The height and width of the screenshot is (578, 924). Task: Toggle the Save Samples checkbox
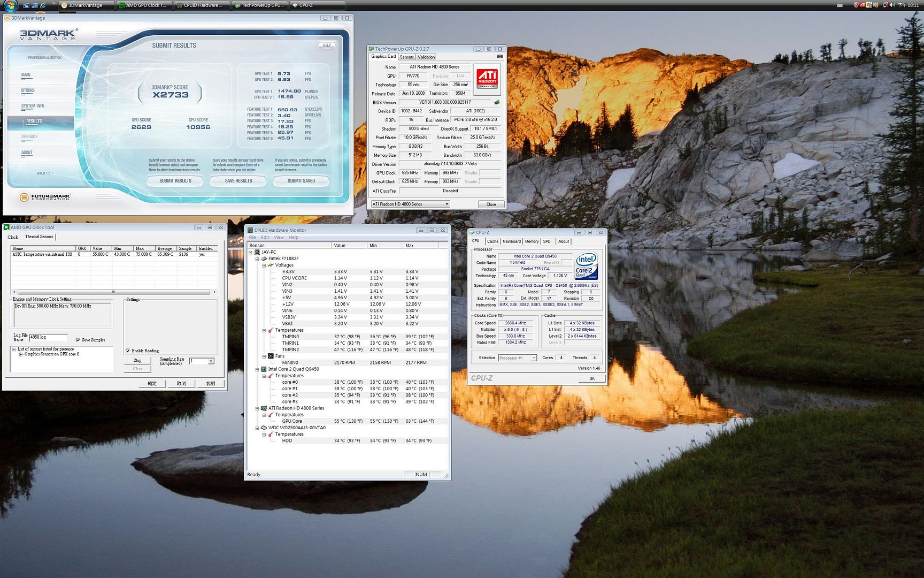(x=78, y=340)
